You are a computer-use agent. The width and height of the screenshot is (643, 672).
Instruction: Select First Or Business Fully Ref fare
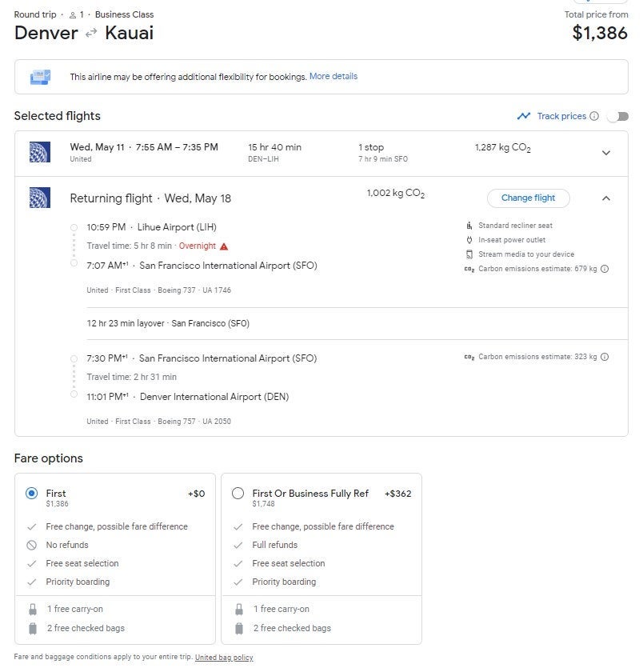[x=238, y=494]
